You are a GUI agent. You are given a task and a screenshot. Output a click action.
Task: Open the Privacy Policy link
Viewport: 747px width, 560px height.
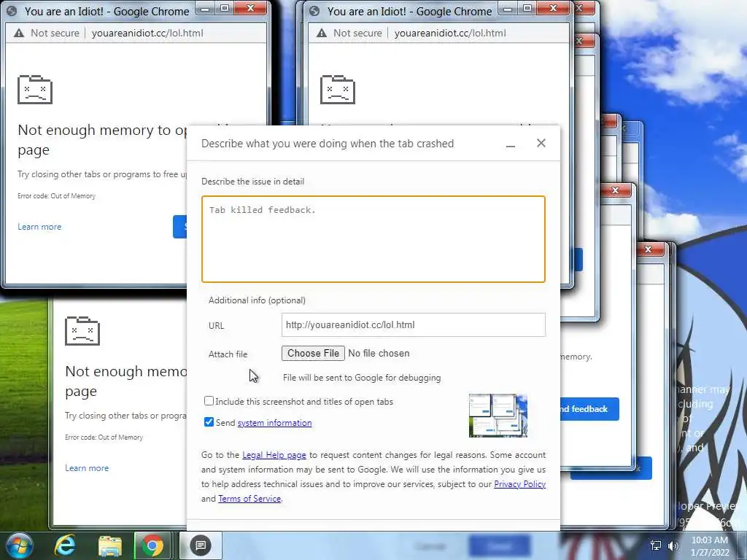click(519, 484)
